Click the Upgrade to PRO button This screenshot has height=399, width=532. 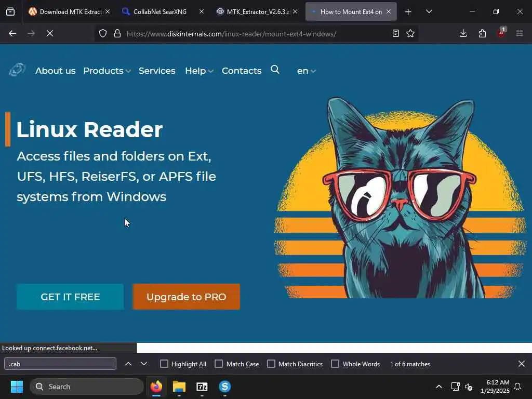point(187,297)
